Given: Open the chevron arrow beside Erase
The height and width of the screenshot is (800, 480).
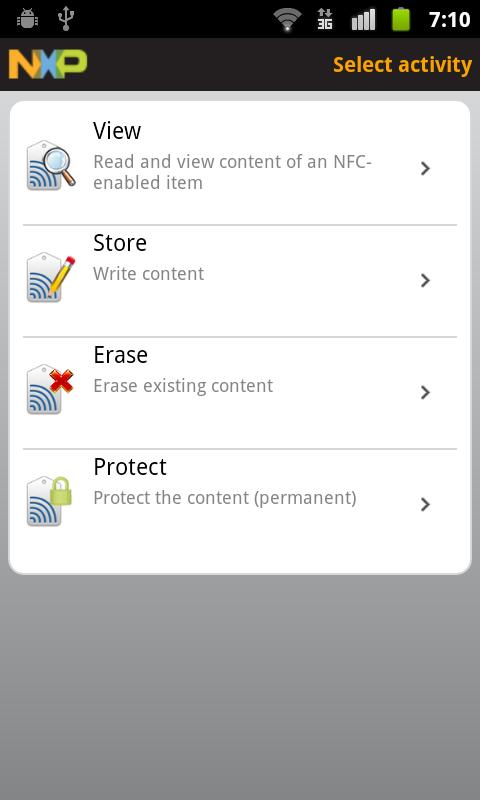Looking at the screenshot, I should 425,392.
